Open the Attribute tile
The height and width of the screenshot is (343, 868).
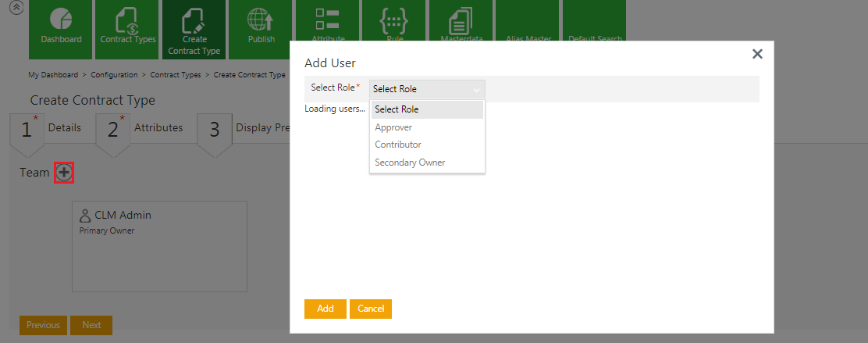pos(328,20)
